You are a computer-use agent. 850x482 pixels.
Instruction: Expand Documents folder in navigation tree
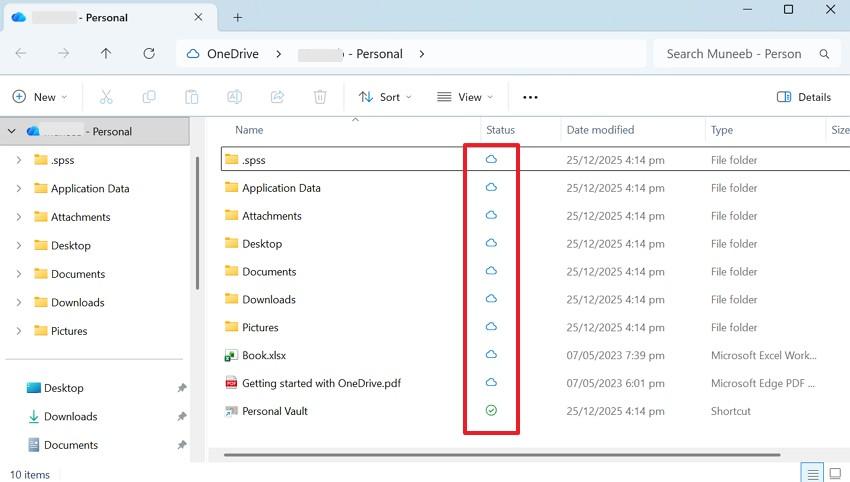(19, 274)
